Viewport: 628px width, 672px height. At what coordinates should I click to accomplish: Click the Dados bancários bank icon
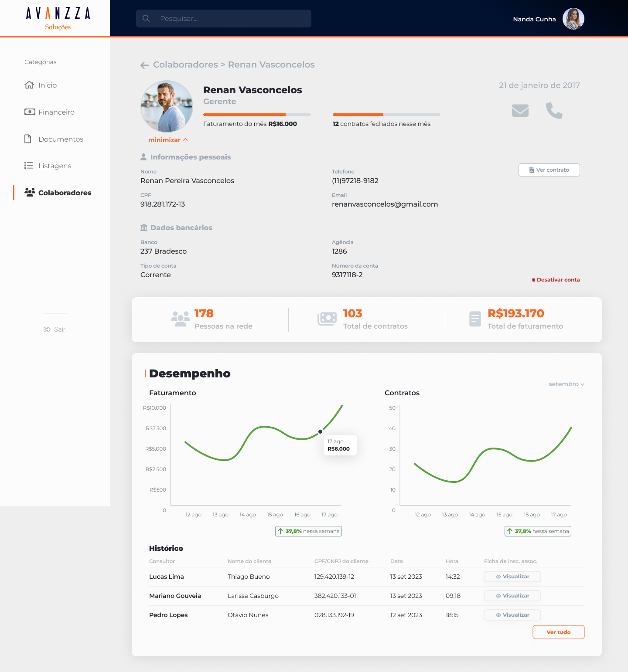(x=144, y=227)
